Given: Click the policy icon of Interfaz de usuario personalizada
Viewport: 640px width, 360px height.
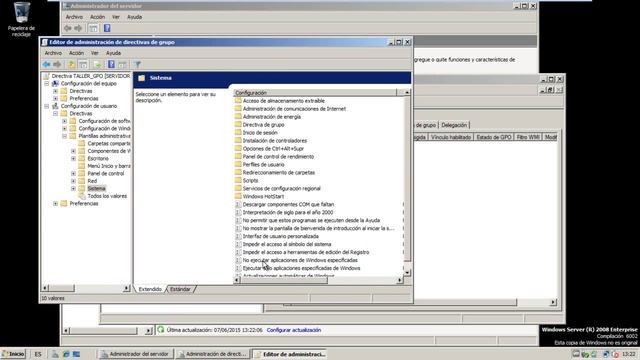Looking at the screenshot, I should (x=238, y=236).
